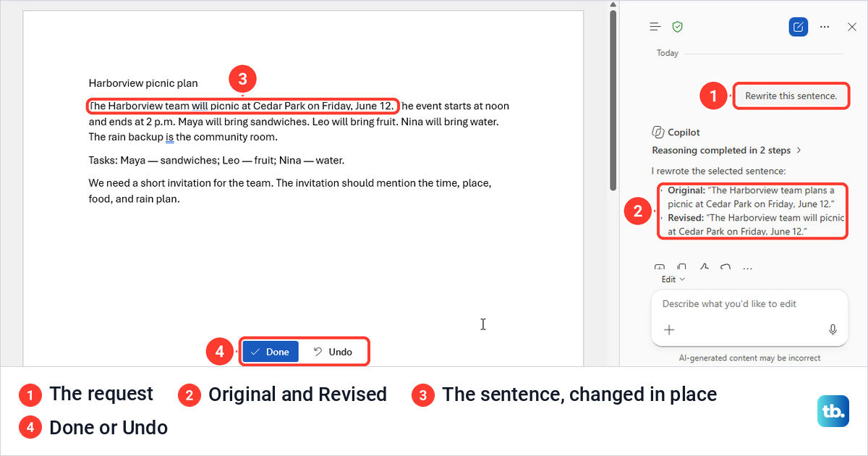The height and width of the screenshot is (456, 868).
Task: Click the 'The rain backup is the community room.' sentence
Action: [183, 137]
